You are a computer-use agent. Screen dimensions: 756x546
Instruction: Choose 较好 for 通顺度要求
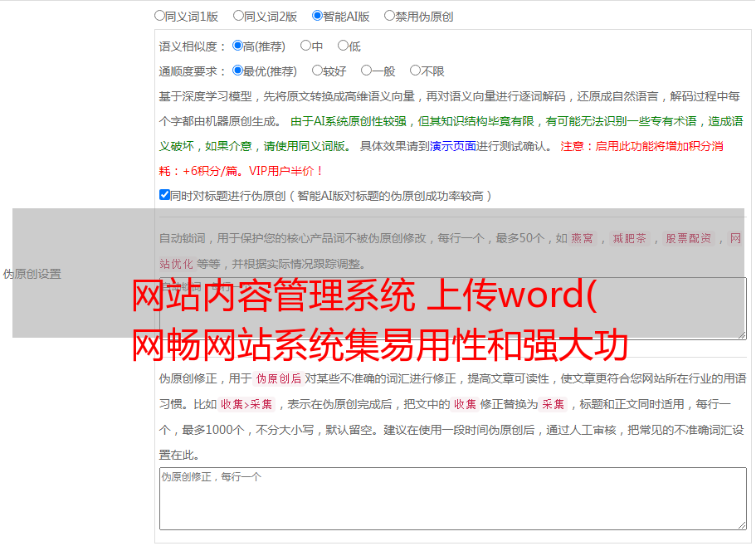point(317,71)
